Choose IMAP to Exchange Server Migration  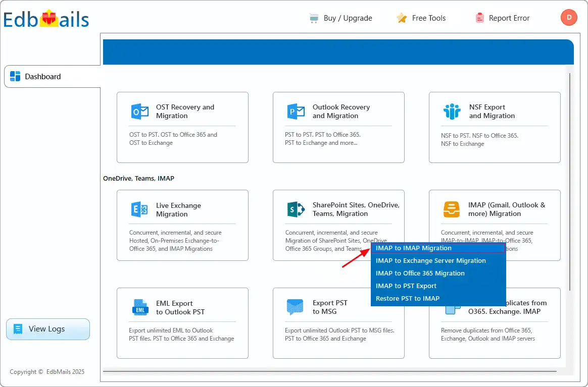coord(438,261)
